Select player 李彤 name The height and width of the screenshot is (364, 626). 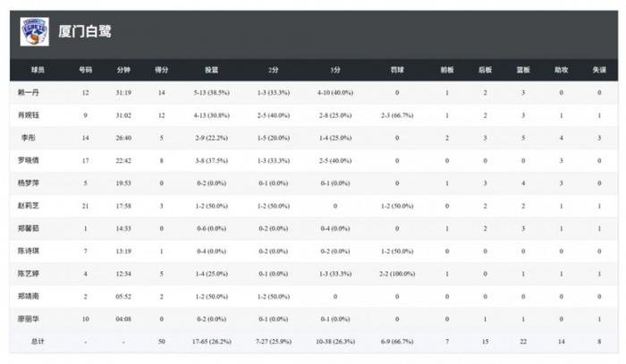pyautogui.click(x=29, y=138)
